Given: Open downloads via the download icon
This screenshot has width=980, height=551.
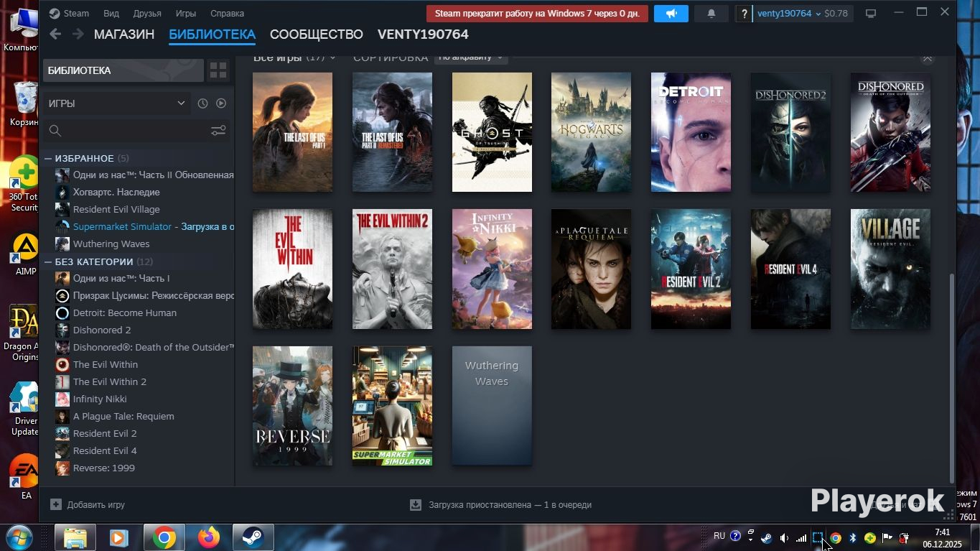Looking at the screenshot, I should pyautogui.click(x=416, y=504).
